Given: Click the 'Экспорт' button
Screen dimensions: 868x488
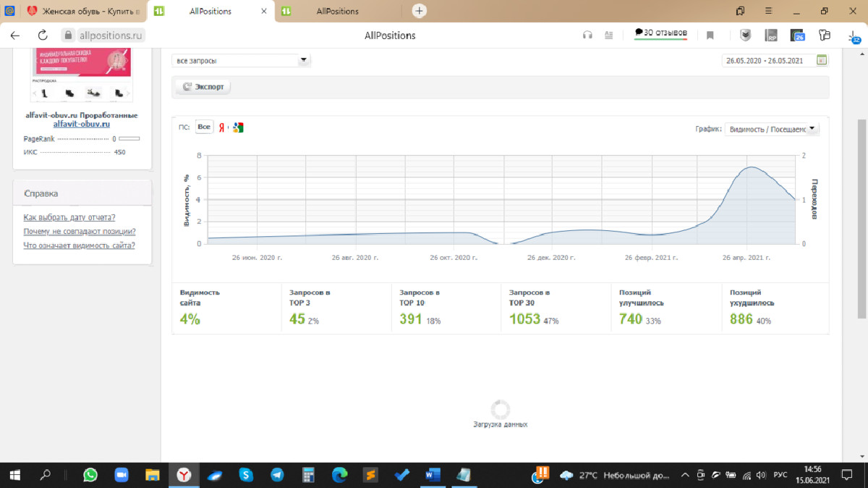Looking at the screenshot, I should point(203,86).
